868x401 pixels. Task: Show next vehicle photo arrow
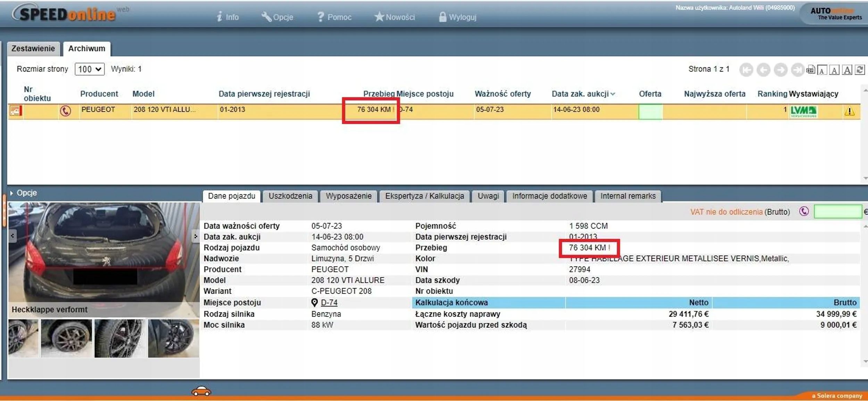(195, 236)
